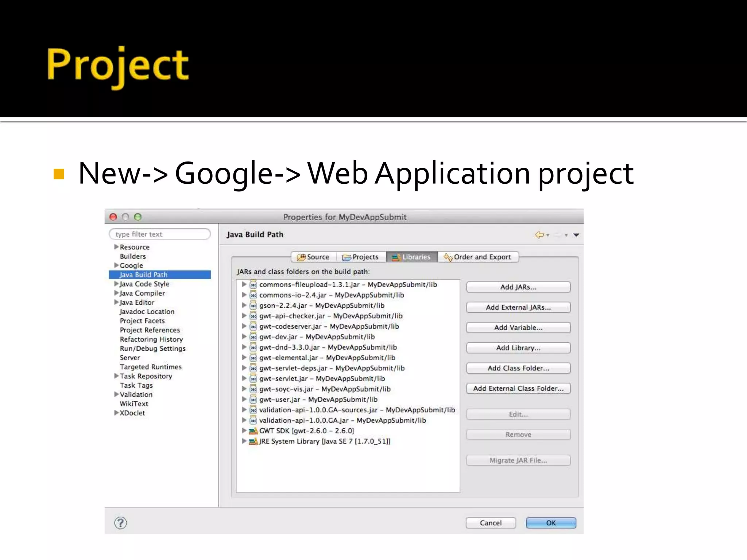Click the Add Library... button
The image size is (747, 560).
(x=518, y=348)
